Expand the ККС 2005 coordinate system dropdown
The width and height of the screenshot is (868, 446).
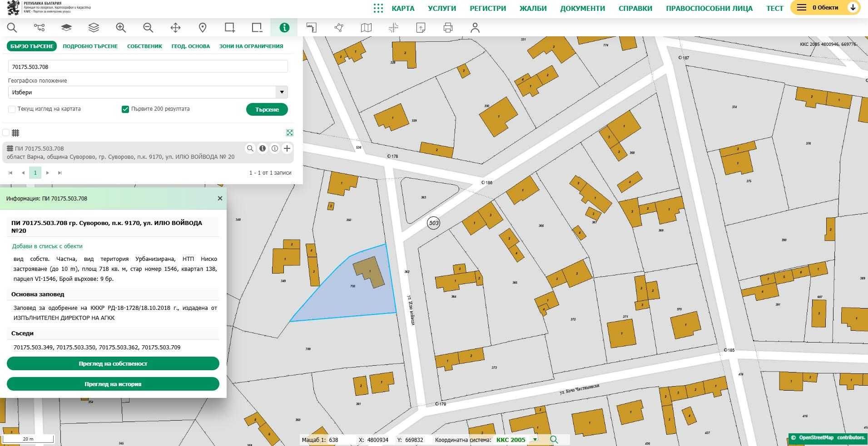[x=535, y=440]
